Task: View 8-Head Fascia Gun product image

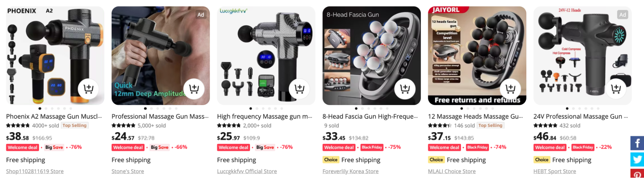Action: click(x=371, y=56)
